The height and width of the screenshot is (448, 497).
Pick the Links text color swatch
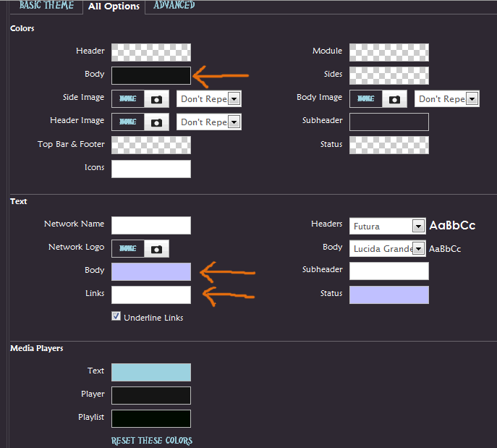click(151, 295)
